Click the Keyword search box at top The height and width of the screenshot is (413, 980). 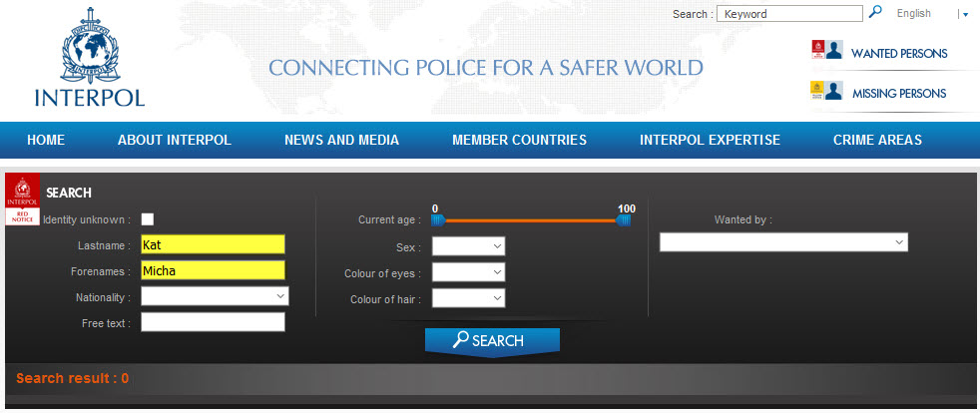[789, 14]
